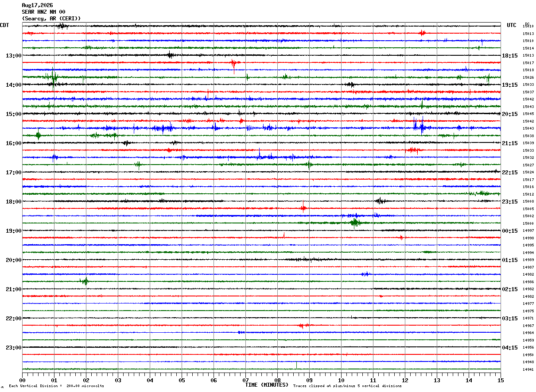This screenshot has height=392, width=536.
Task: Click the 16:00 CDT row time label
Action: coord(13,143)
